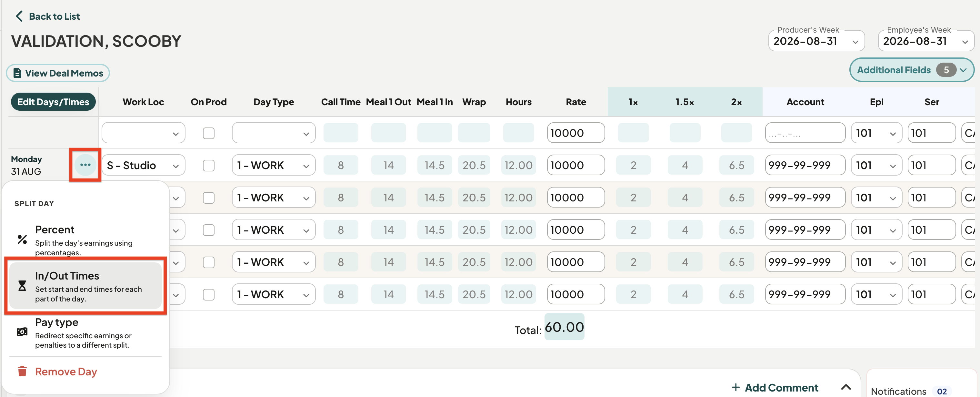Click the Total value 60.00
Viewport: 980px width, 397px height.
(x=564, y=327)
